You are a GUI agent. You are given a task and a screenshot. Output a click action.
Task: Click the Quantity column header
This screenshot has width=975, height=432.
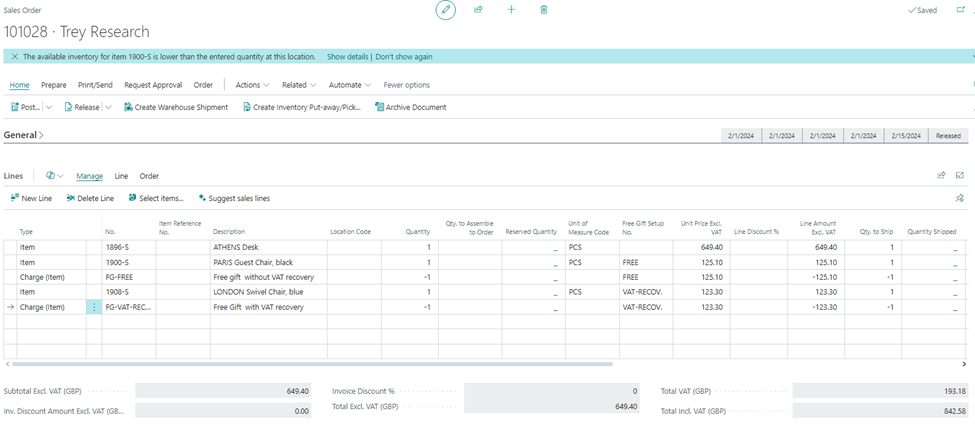click(x=418, y=232)
